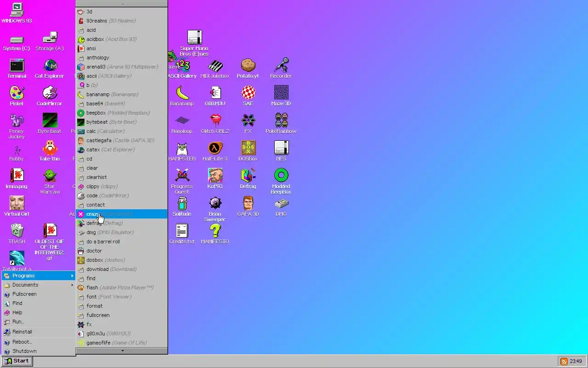Open Potato.yt desktop icon
The height and width of the screenshot is (368, 588).
(x=248, y=69)
